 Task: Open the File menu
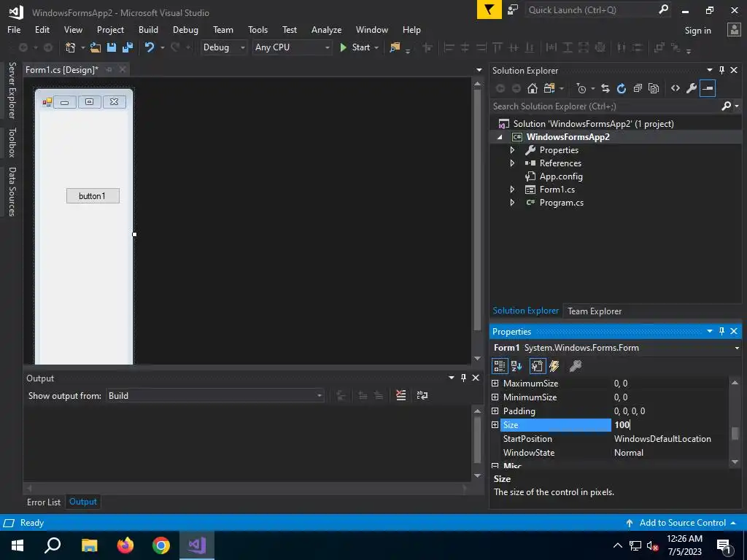(14, 29)
